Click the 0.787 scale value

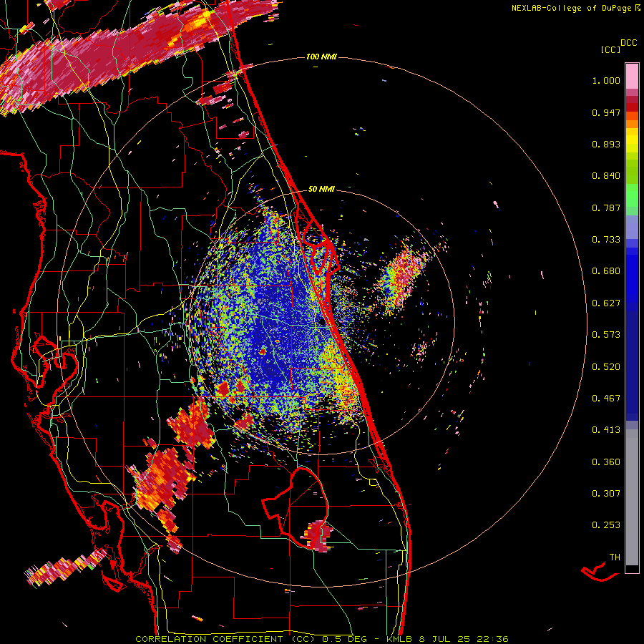[606, 208]
